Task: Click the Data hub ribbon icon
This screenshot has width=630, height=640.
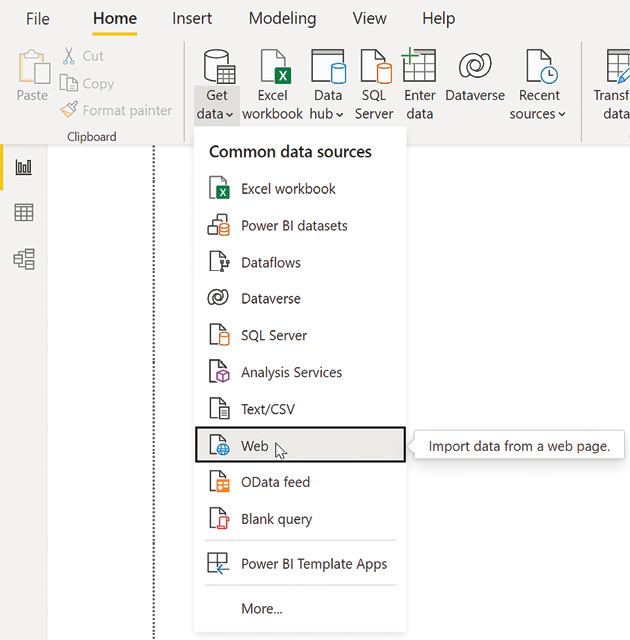Action: click(x=328, y=66)
